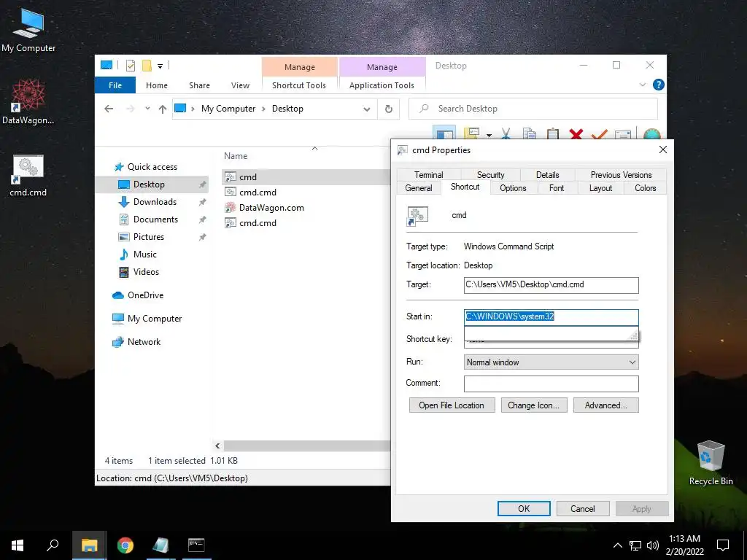747x560 pixels.
Task: Refresh the Desktop folder view
Action: click(x=389, y=109)
